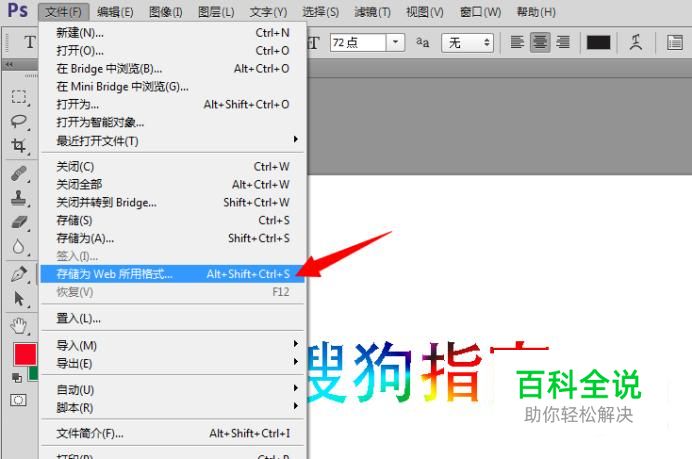
Task: Align text right
Action: [x=563, y=42]
